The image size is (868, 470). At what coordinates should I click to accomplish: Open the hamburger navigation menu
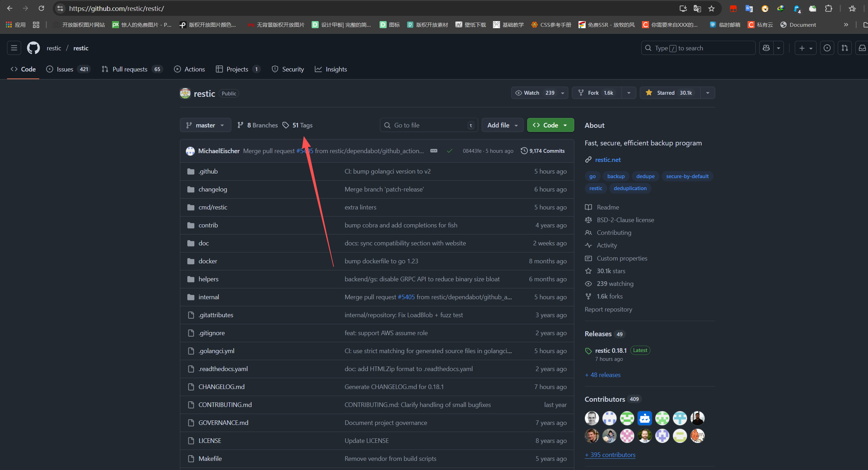[x=14, y=48]
